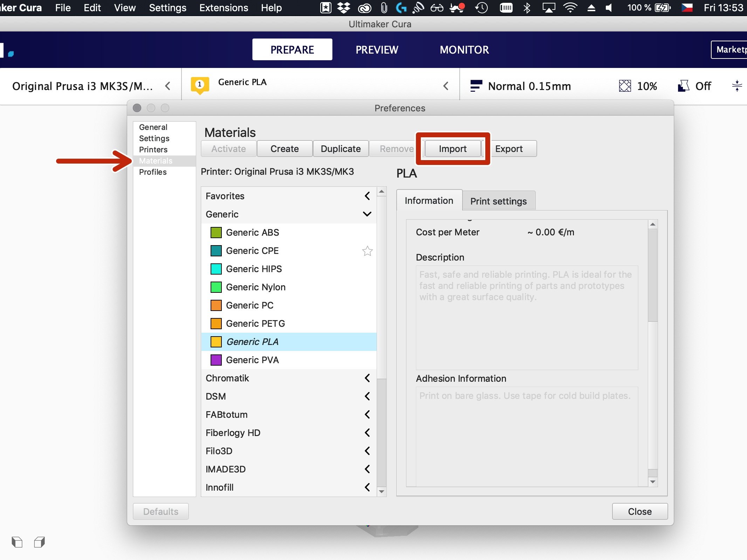
Task: Click the build plate adhesion icon
Action: point(737,86)
